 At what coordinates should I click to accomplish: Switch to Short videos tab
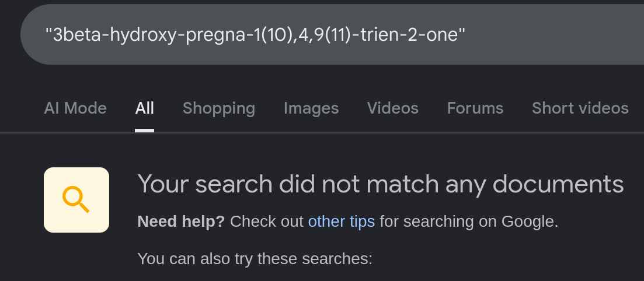tap(580, 108)
